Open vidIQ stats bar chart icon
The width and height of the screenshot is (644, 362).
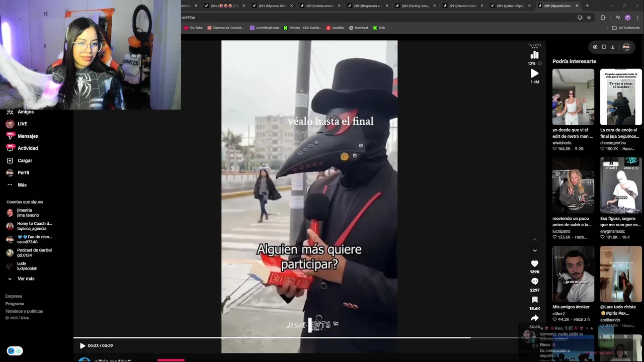(x=534, y=55)
